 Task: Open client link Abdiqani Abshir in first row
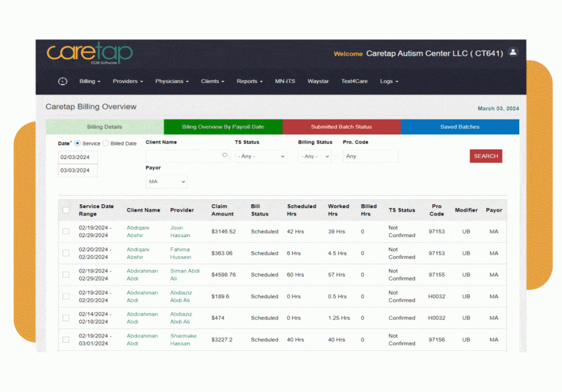pyautogui.click(x=138, y=231)
